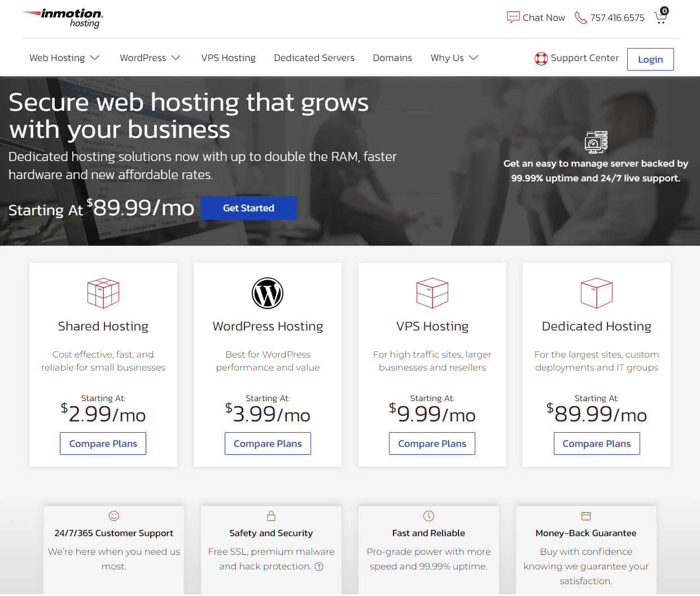
Task: Click the Support Center lifebuoy icon
Action: point(541,58)
